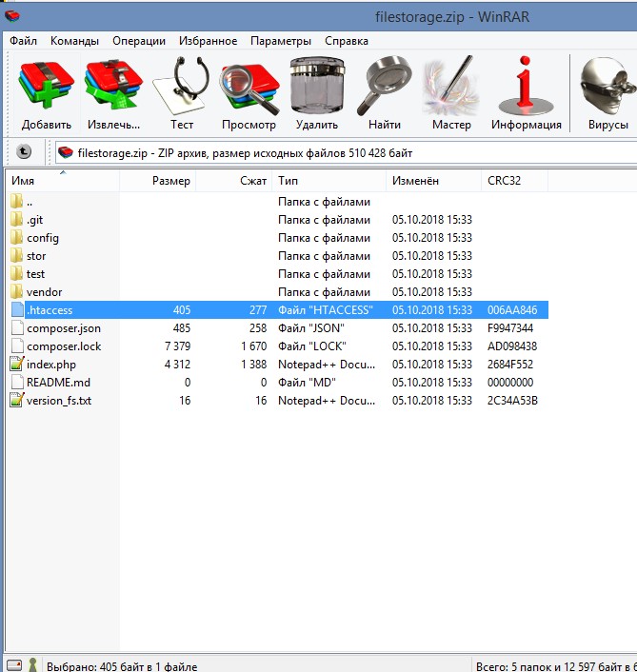637x672 pixels.
Task: Open the Файл menu
Action: coord(23,41)
